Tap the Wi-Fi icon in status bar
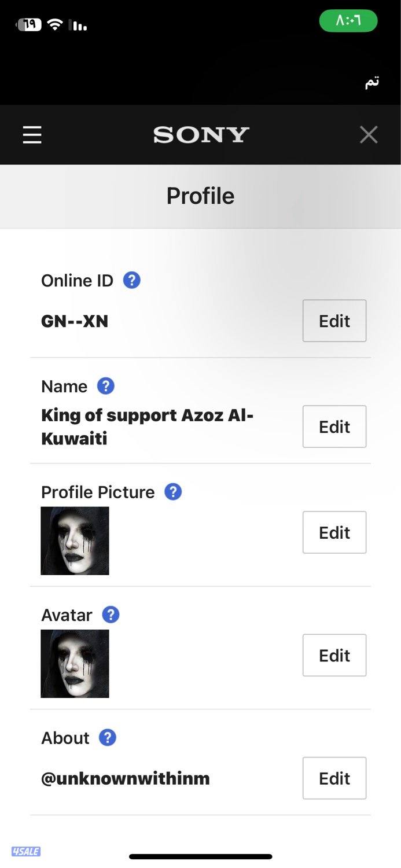 point(55,25)
